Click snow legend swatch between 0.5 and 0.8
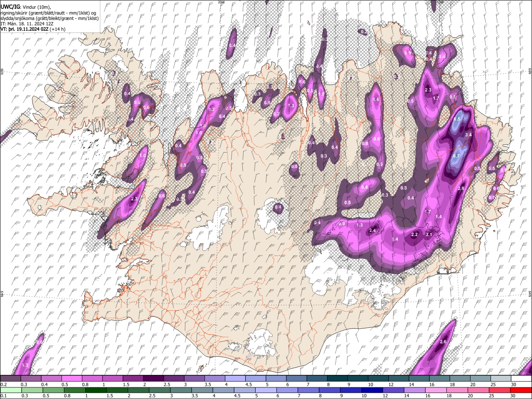Image resolution: width=532 pixels, height=399 pixels. pyautogui.click(x=71, y=379)
